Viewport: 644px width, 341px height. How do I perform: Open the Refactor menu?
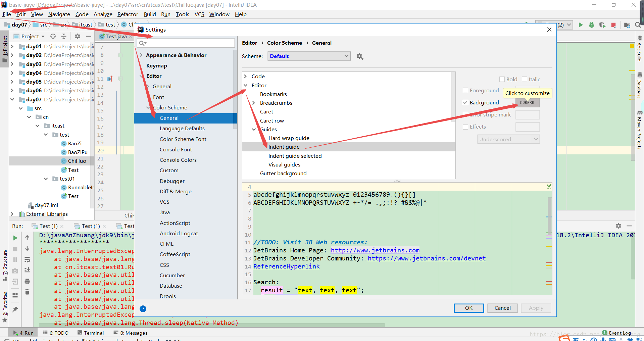128,14
